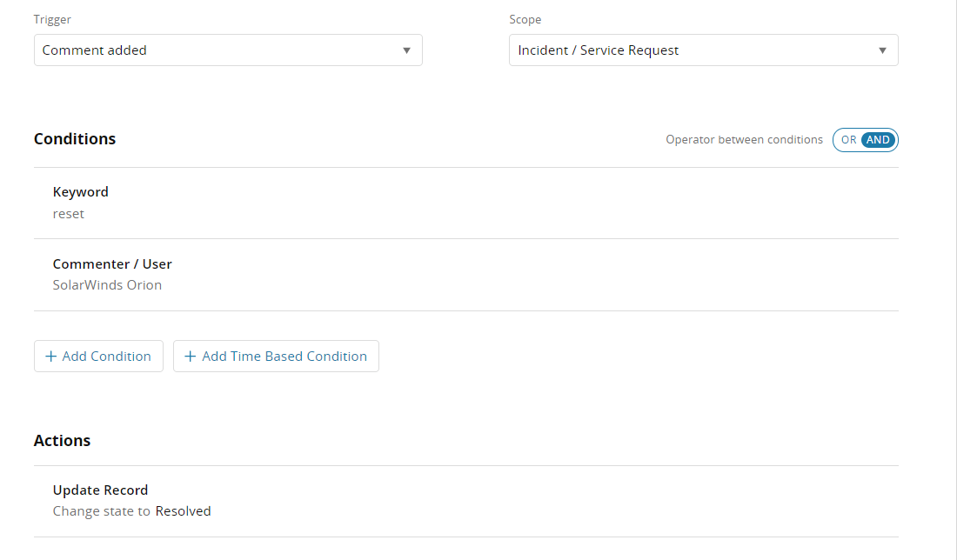Click Add Time Based Condition button

[x=276, y=357]
